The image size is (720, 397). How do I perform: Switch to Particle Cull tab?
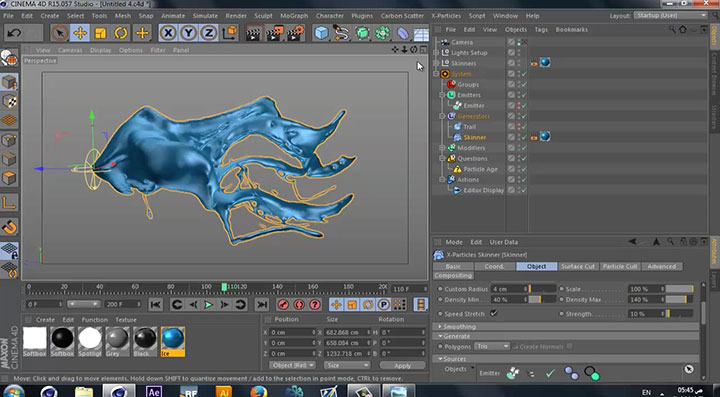click(x=620, y=266)
